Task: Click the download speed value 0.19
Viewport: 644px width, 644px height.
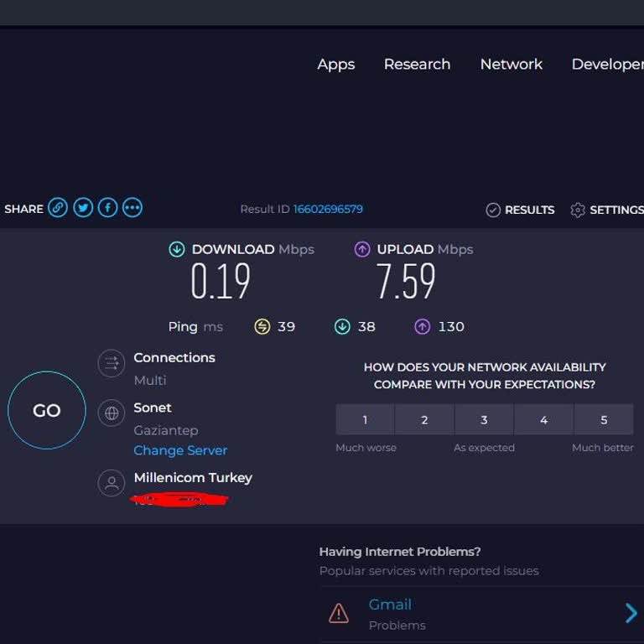Action: point(221,282)
